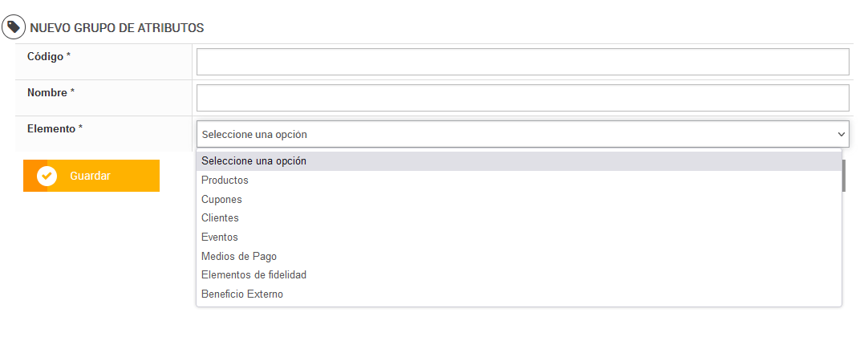The image size is (868, 345).
Task: Click the tag icon beside the header
Action: 14,27
